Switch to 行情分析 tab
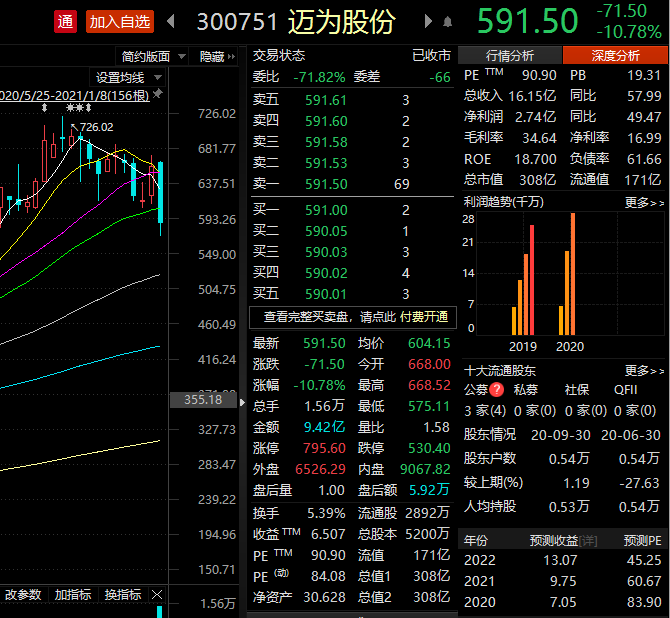Viewport: 670px width, 618px height. 510,56
